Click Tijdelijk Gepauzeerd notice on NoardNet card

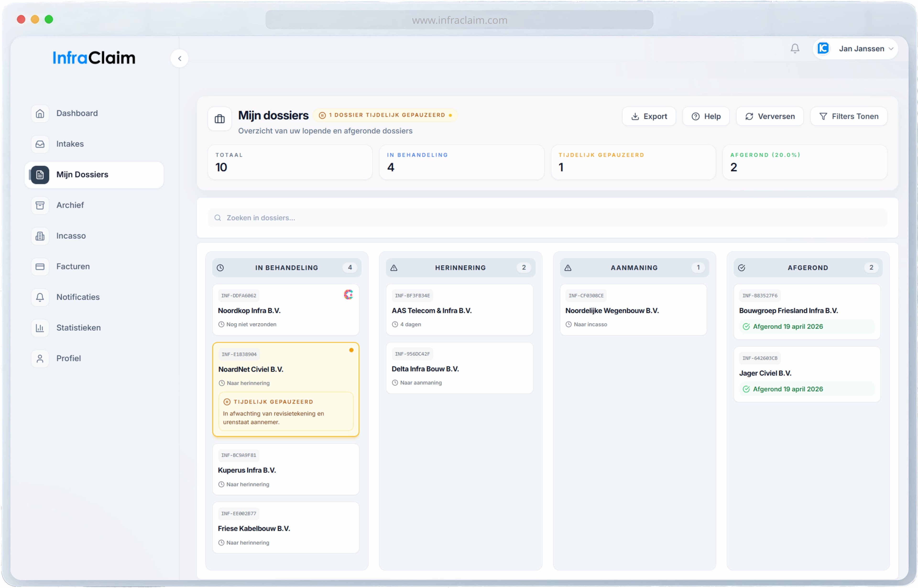coord(286,411)
